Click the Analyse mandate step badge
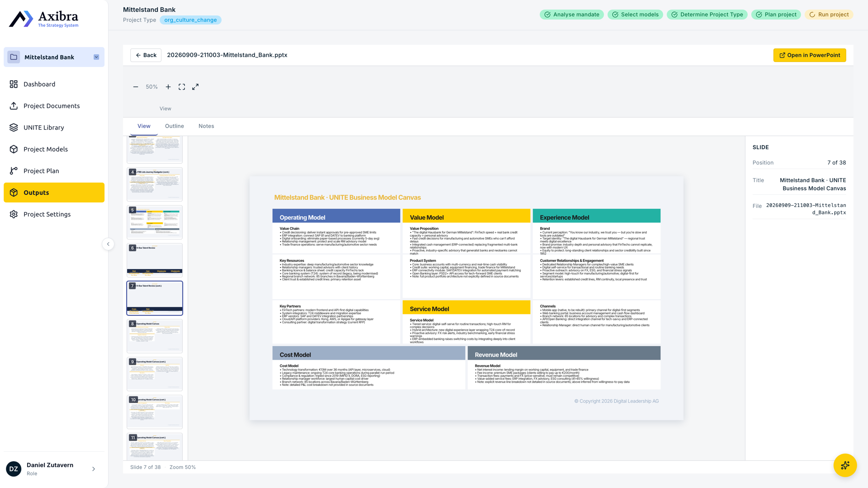Viewport: 868px width, 488px height. [x=571, y=14]
